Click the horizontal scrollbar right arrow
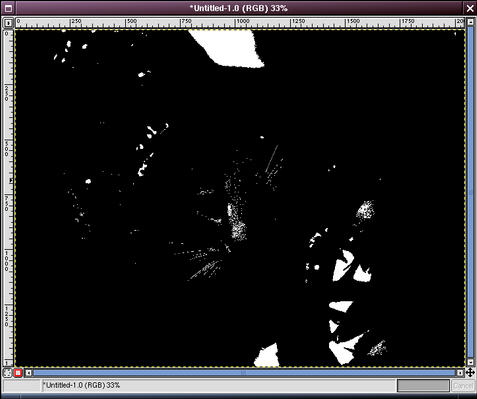Viewport: 477px width, 399px height. tap(460, 373)
